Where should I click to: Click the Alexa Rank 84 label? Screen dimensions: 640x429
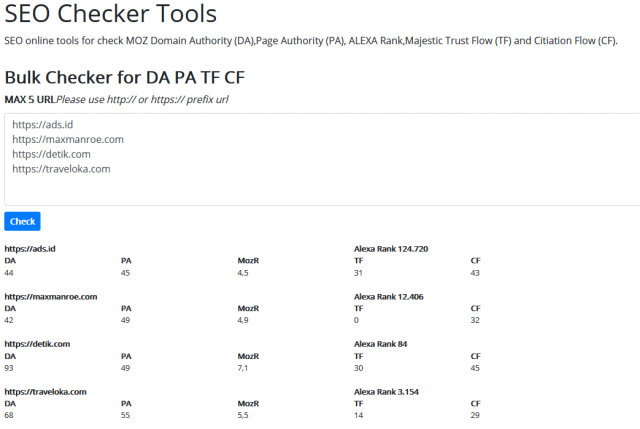380,344
